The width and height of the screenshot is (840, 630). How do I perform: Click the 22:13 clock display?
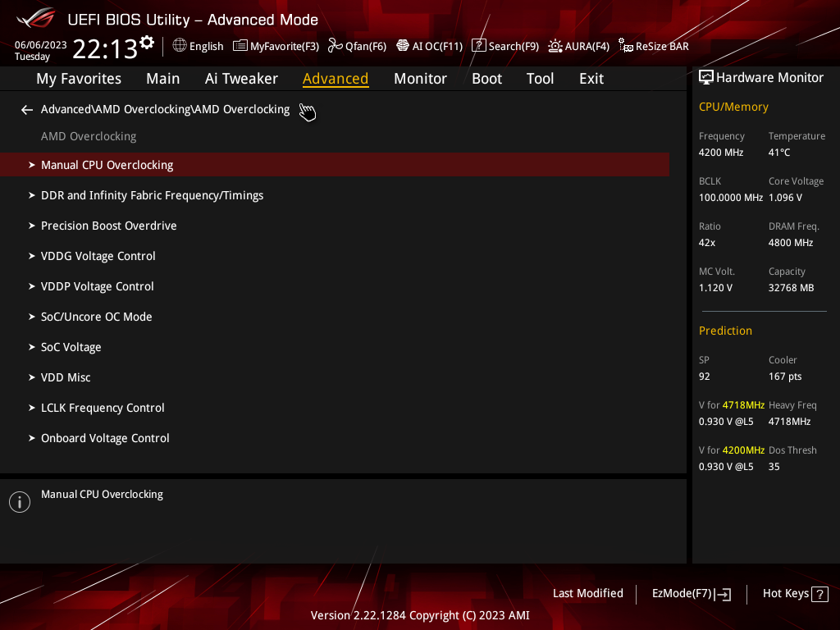point(105,48)
